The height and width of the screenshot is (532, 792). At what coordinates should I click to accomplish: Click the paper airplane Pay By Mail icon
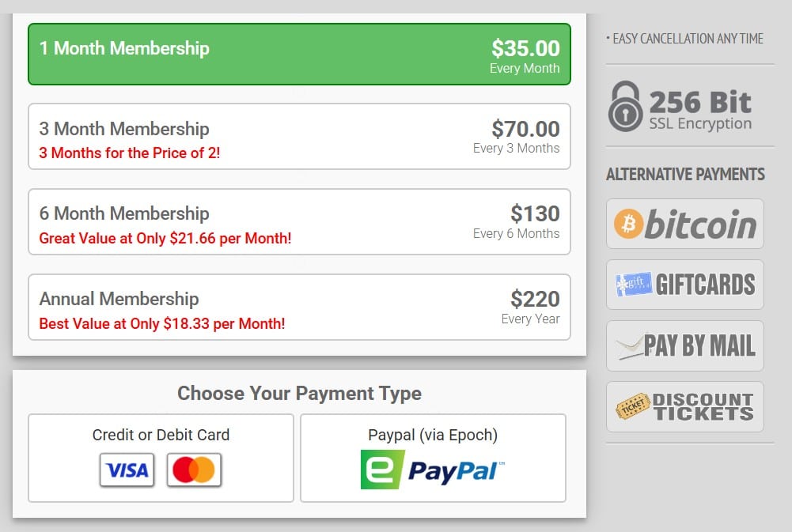pos(629,347)
